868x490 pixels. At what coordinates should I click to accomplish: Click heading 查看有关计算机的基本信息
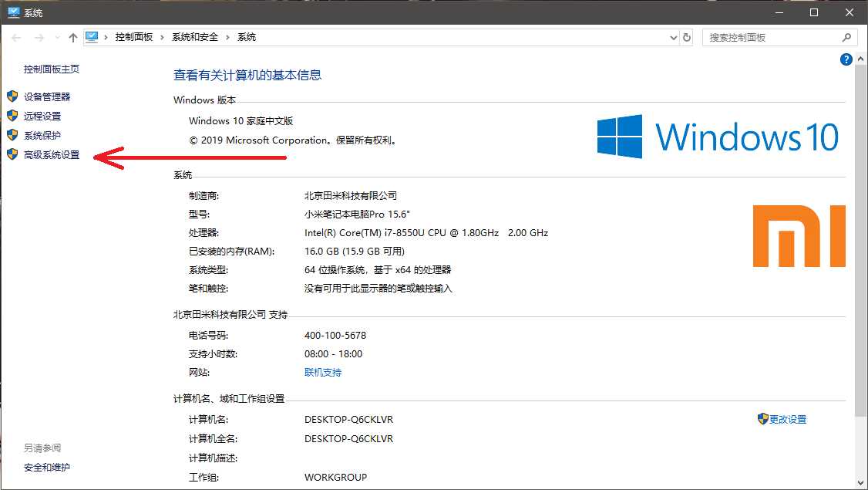(247, 76)
